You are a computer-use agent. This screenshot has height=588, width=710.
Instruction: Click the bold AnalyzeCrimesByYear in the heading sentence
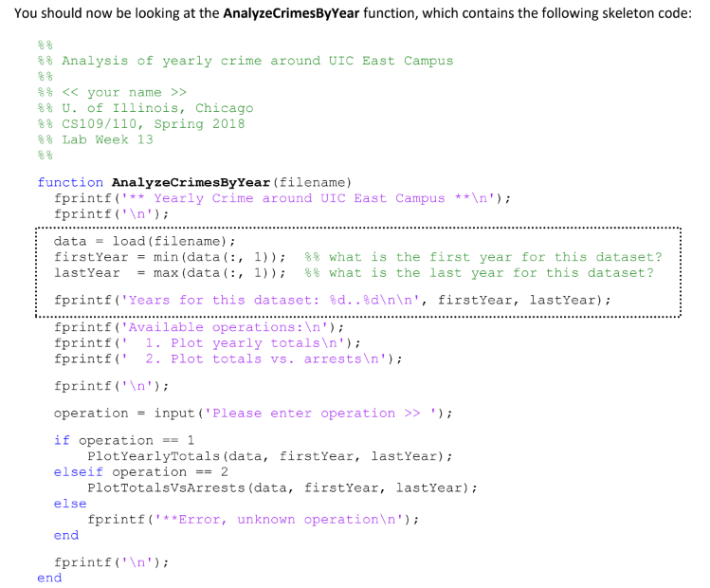point(291,13)
